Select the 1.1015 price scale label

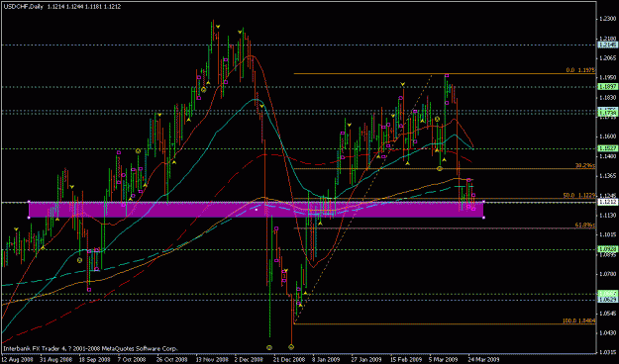coord(608,235)
